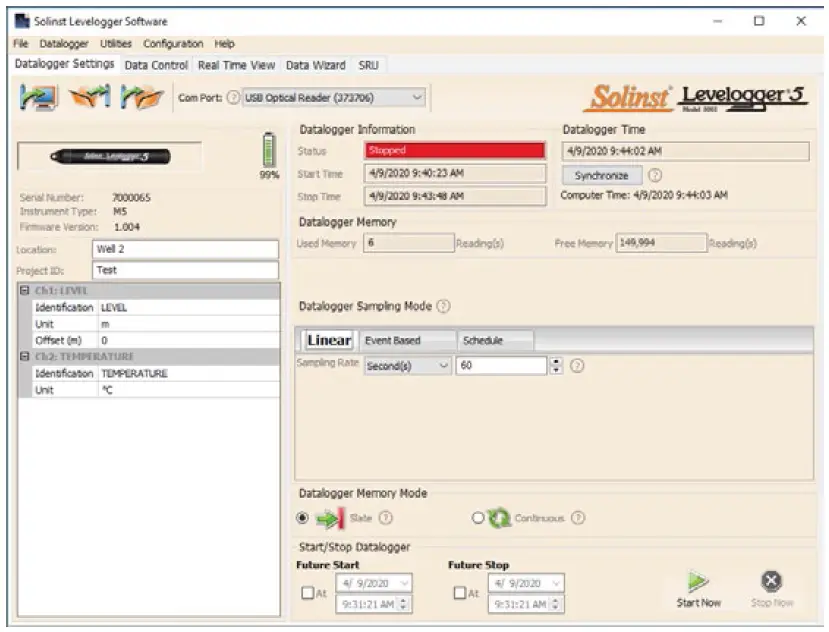This screenshot has height=632, width=829.
Task: Open the Utilities menu
Action: [x=116, y=43]
